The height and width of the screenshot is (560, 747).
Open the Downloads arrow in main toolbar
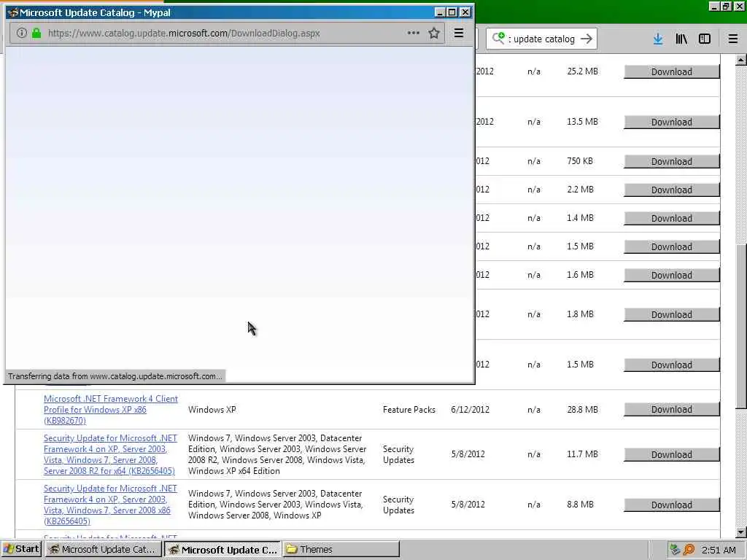[x=657, y=39]
